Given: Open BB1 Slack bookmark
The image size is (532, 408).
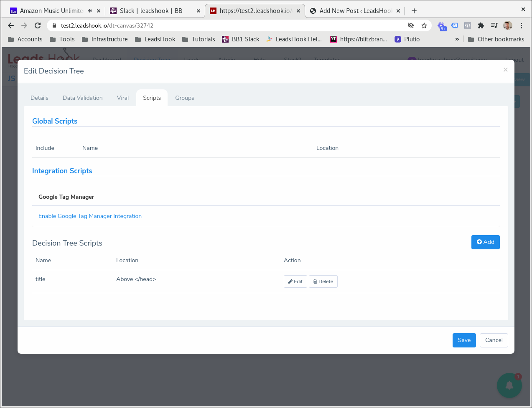Looking at the screenshot, I should click(241, 39).
